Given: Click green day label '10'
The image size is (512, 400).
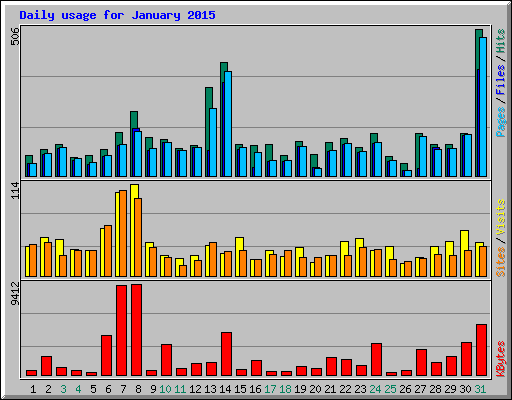Looking at the screenshot, I should click(x=165, y=389).
